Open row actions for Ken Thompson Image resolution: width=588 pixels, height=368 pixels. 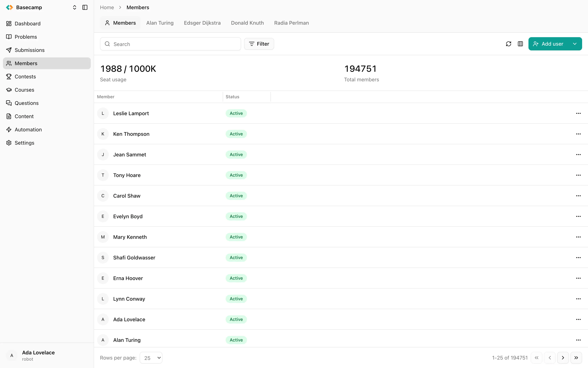point(578,134)
